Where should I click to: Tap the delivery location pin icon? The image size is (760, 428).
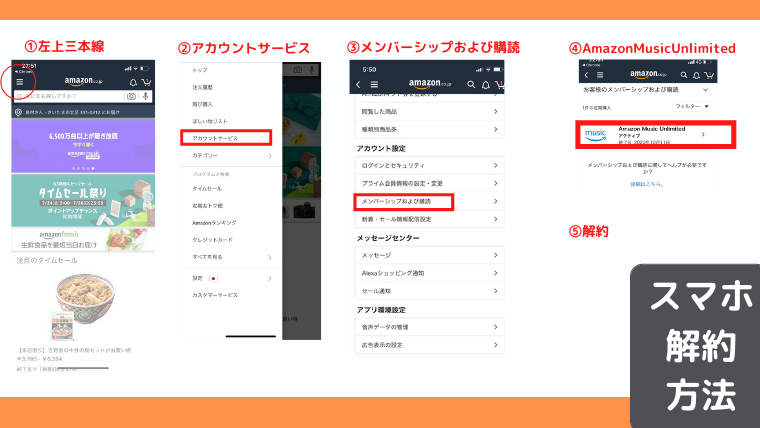18,112
